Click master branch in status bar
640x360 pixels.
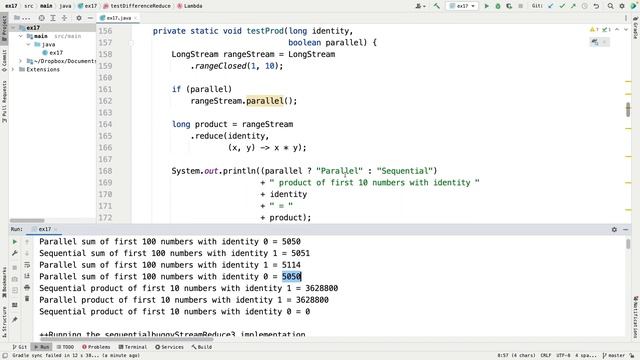coord(613,356)
